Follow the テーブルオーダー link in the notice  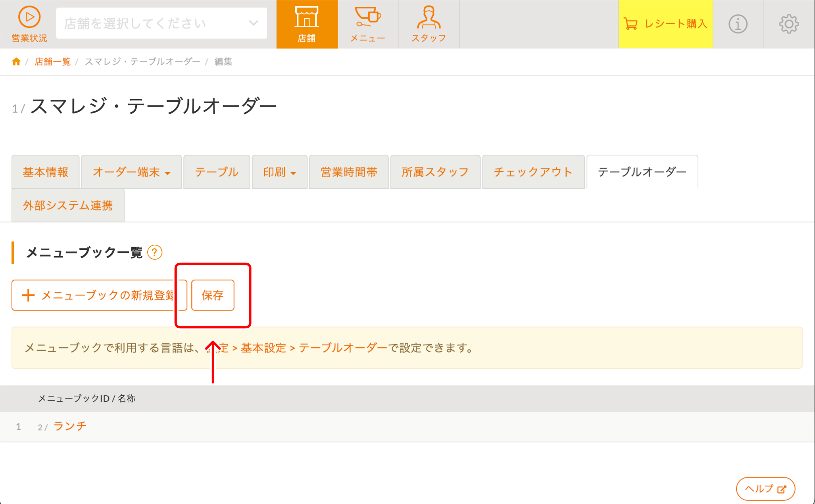(343, 348)
